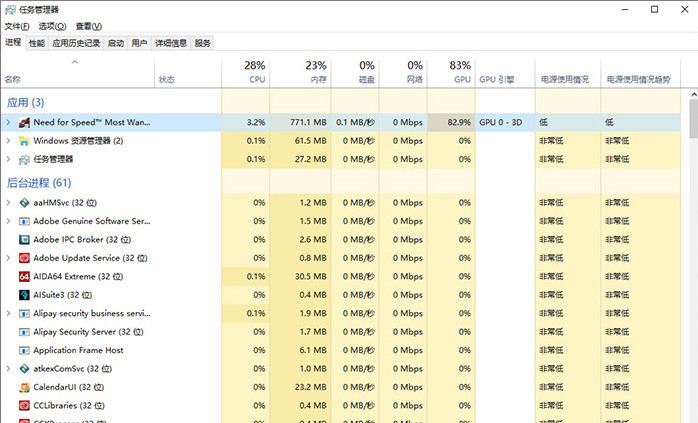The height and width of the screenshot is (423, 698).
Task: Click the Alipay Security Server icon
Action: coord(24,332)
